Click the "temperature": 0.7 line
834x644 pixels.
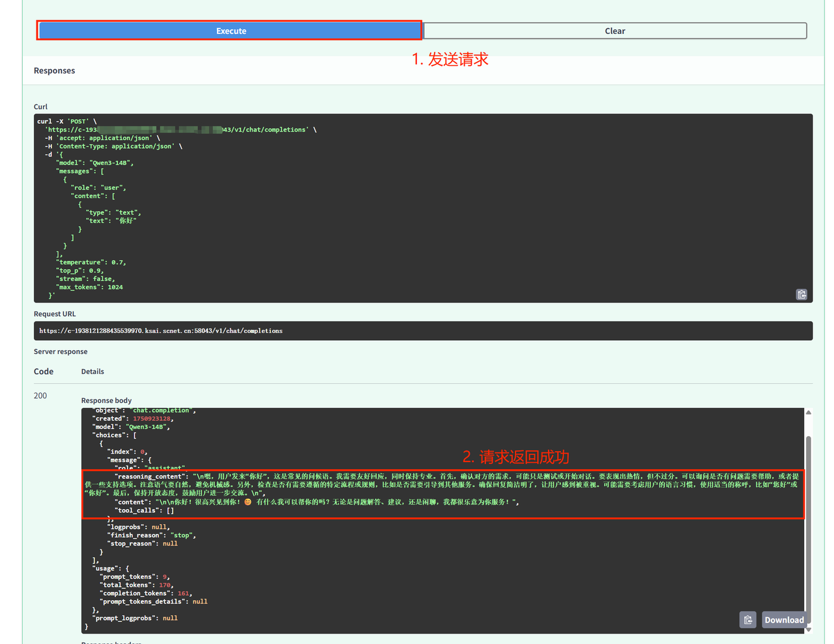point(91,262)
